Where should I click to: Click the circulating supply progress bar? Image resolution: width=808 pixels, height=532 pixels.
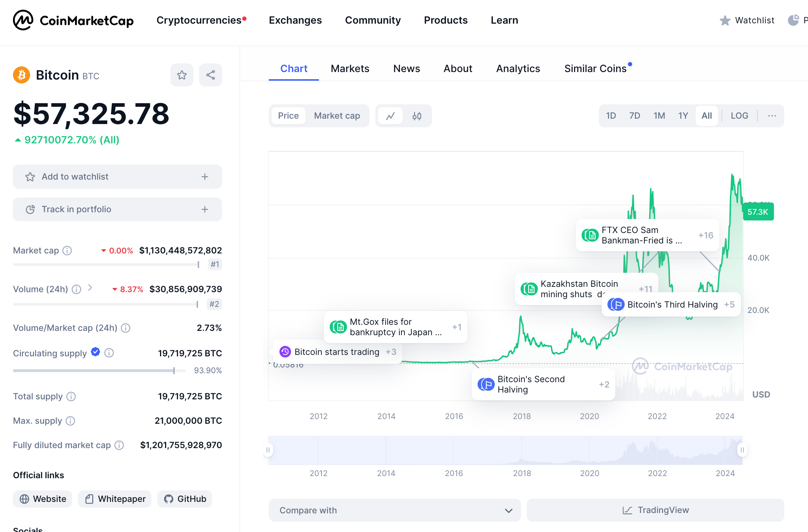click(99, 371)
